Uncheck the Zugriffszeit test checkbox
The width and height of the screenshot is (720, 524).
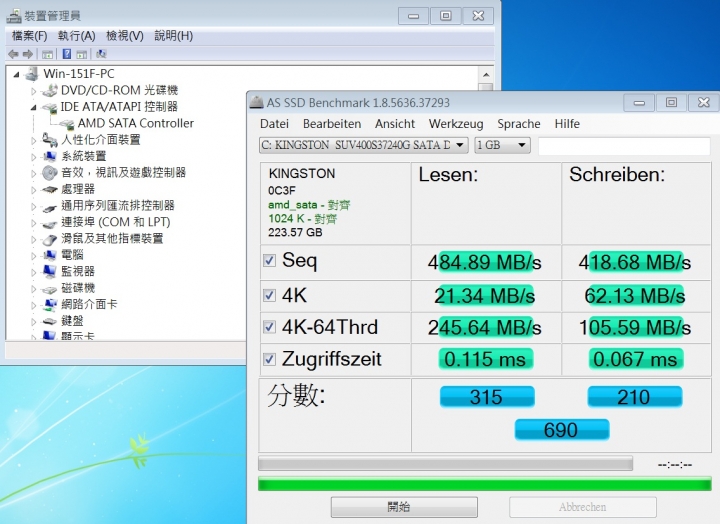[270, 359]
